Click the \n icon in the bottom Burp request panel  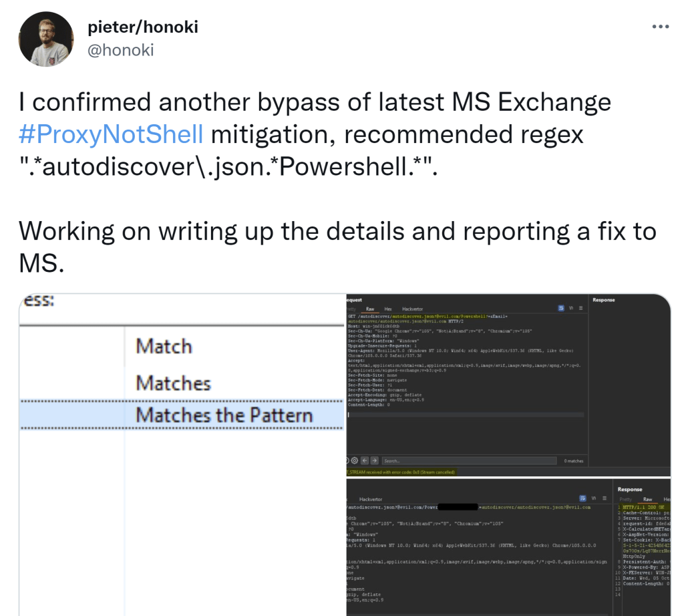[x=593, y=498]
